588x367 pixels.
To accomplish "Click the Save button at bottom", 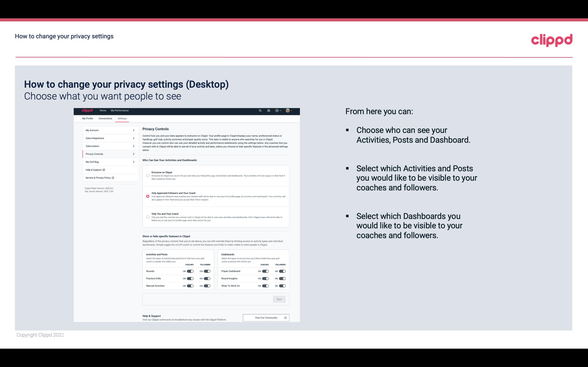I will coord(279,299).
